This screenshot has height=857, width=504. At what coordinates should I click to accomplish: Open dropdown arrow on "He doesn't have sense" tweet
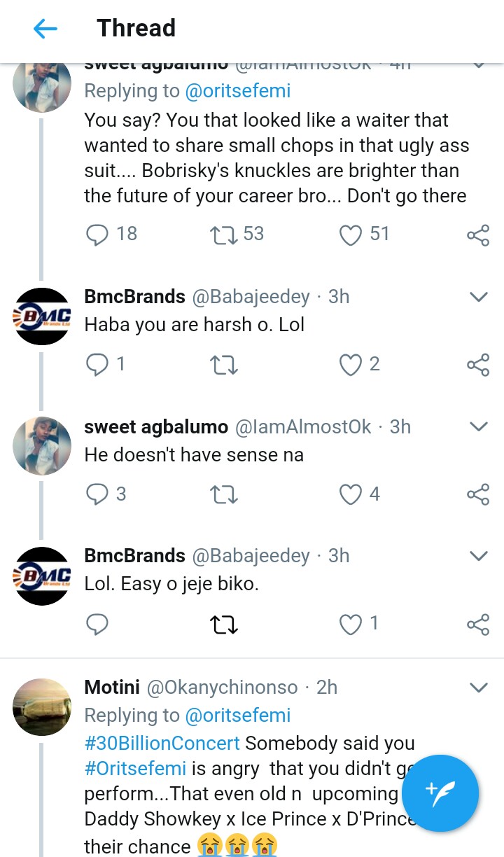pos(478,427)
